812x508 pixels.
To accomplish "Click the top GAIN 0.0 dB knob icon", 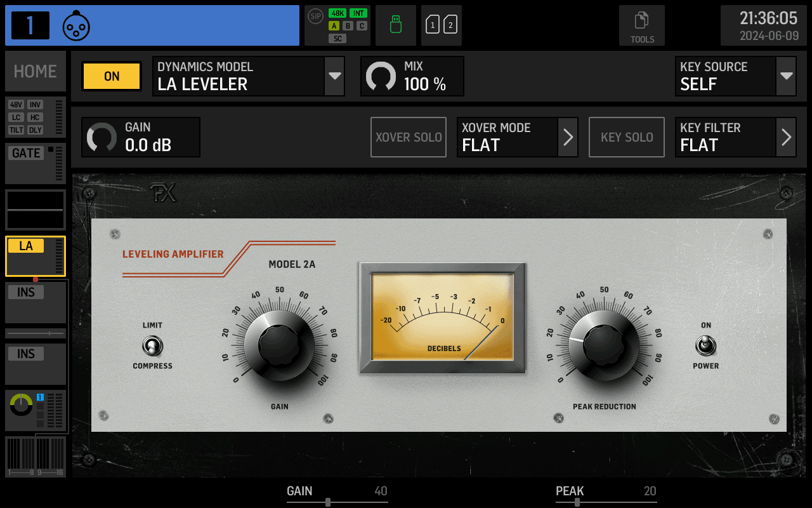I will (x=102, y=137).
